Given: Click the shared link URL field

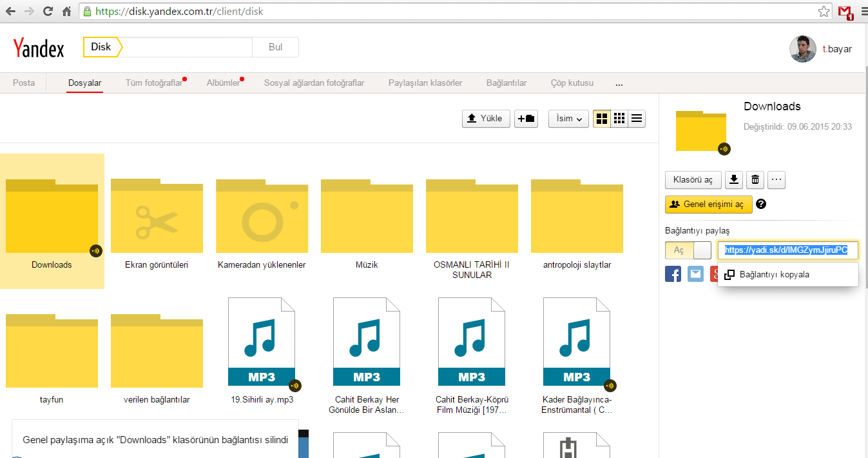Looking at the screenshot, I should pyautogui.click(x=788, y=250).
